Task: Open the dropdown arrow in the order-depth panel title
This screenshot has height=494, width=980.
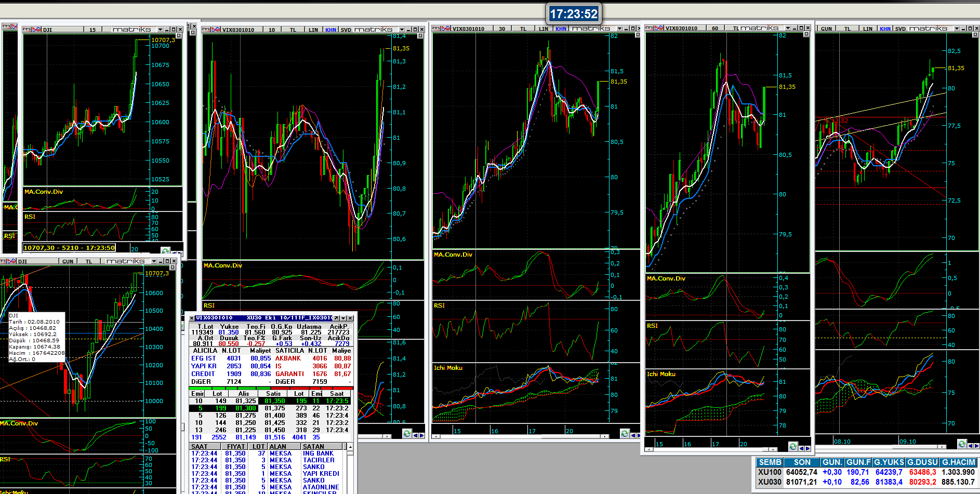Action: click(x=343, y=318)
